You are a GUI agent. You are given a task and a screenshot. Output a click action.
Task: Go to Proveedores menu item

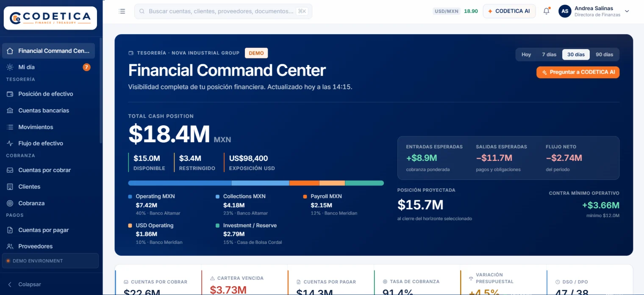click(x=48, y=246)
